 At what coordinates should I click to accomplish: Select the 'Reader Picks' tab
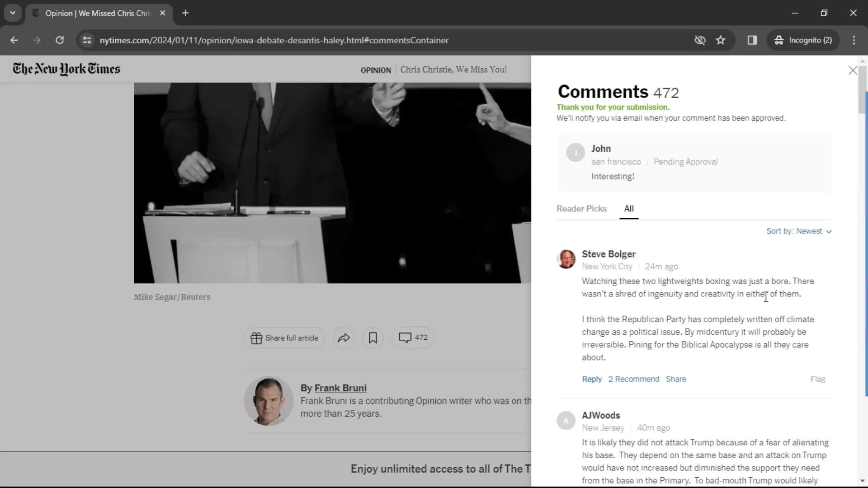point(582,208)
